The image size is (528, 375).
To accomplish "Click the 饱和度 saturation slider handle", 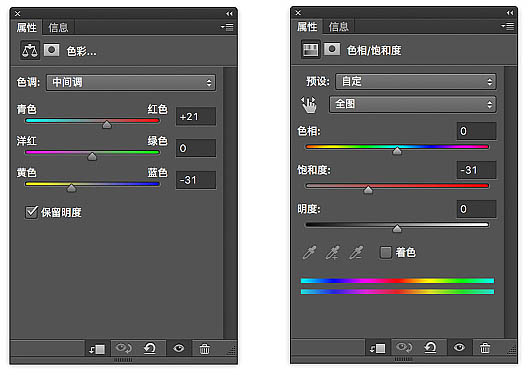I will pyautogui.click(x=368, y=190).
